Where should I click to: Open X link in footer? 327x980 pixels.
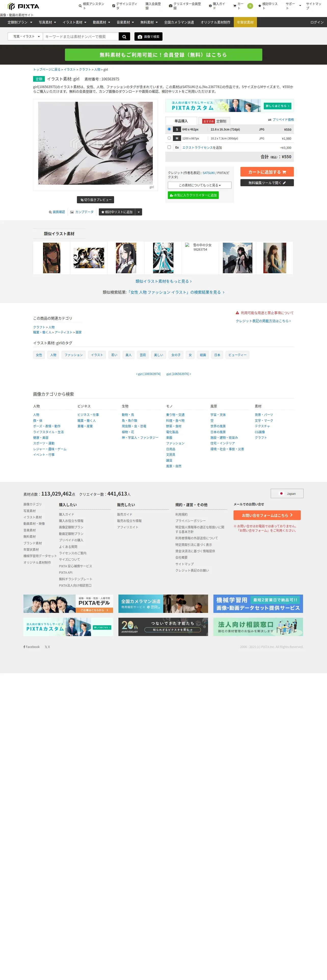click(x=47, y=647)
